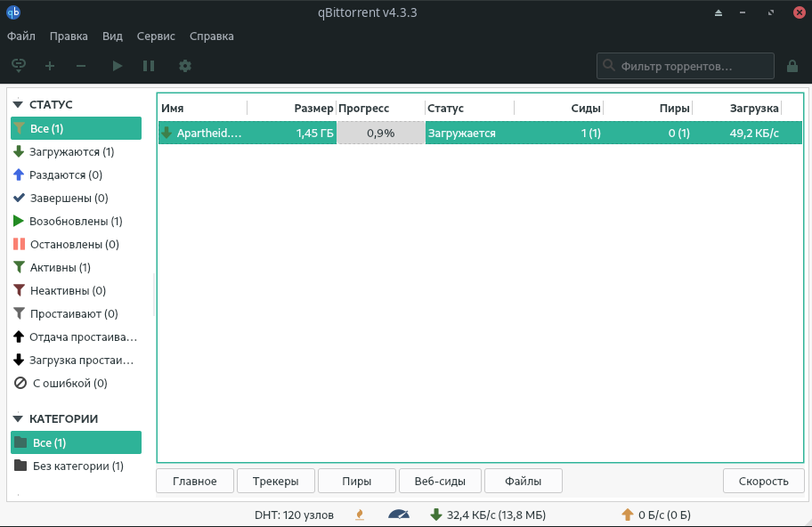812x527 pixels.
Task: Open the Файл menu
Action: click(21, 36)
